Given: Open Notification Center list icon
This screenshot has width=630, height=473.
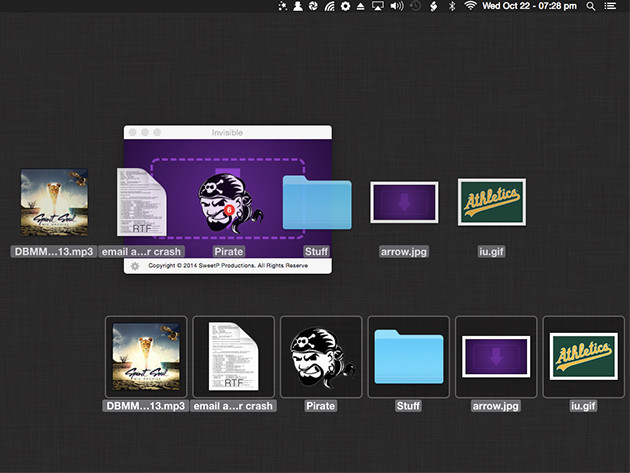Looking at the screenshot, I should pyautogui.click(x=611, y=7).
